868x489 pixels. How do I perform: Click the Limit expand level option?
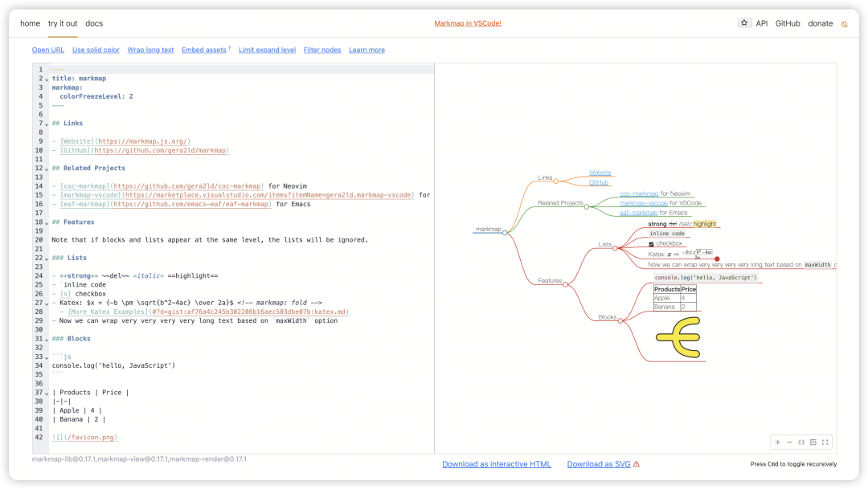click(267, 50)
